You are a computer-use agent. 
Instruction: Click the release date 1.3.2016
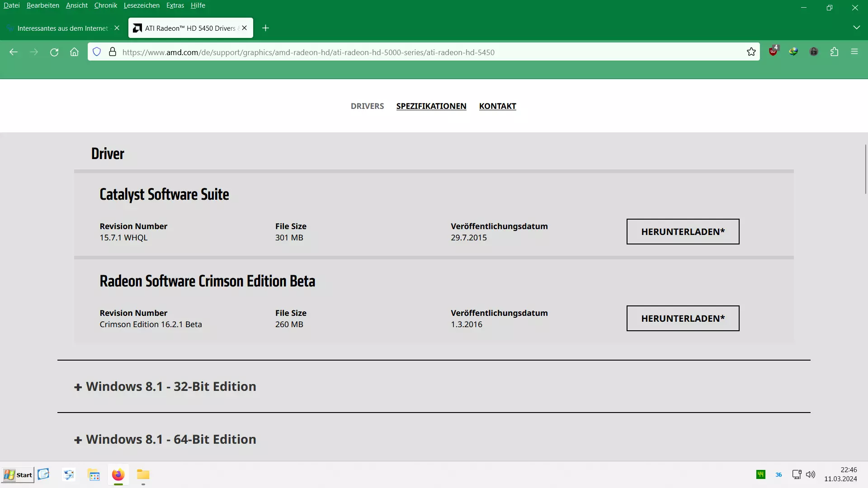[467, 324]
